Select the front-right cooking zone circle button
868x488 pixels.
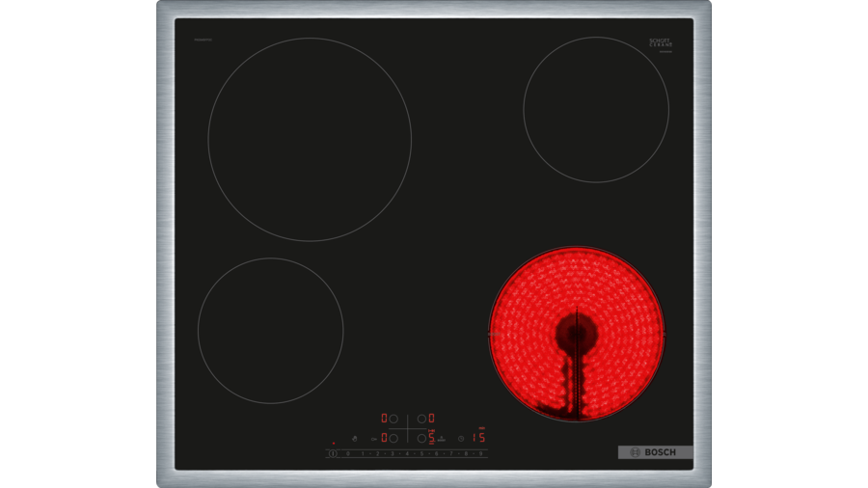pyautogui.click(x=421, y=439)
